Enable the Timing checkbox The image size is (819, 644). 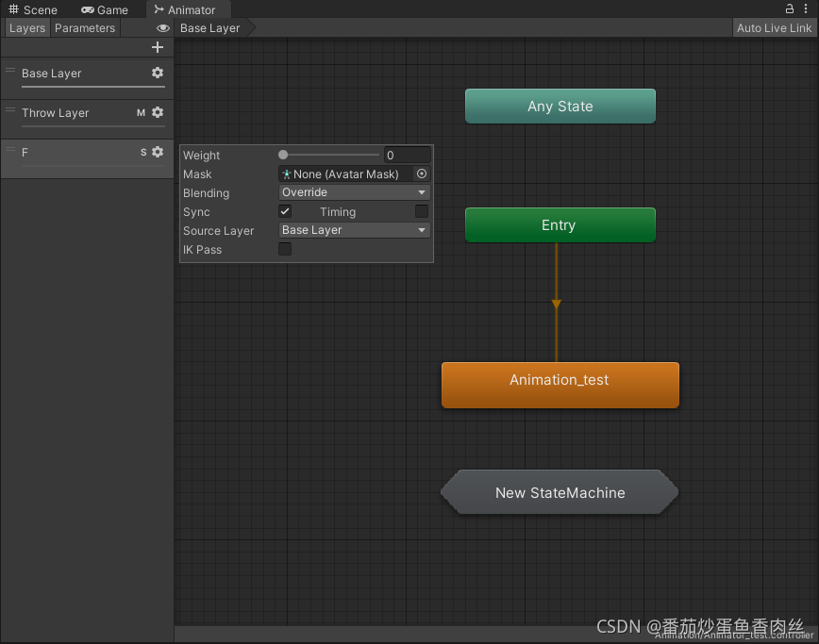pos(422,211)
